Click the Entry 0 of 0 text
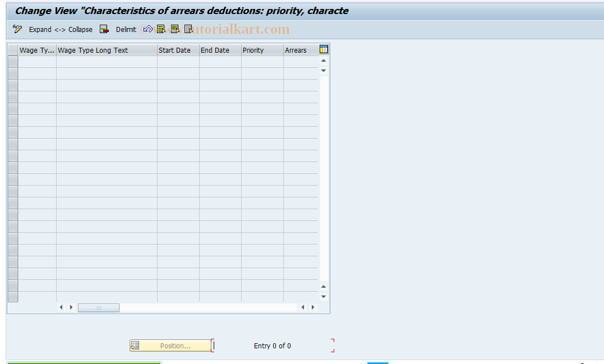This screenshot has height=364, width=604. click(x=273, y=346)
